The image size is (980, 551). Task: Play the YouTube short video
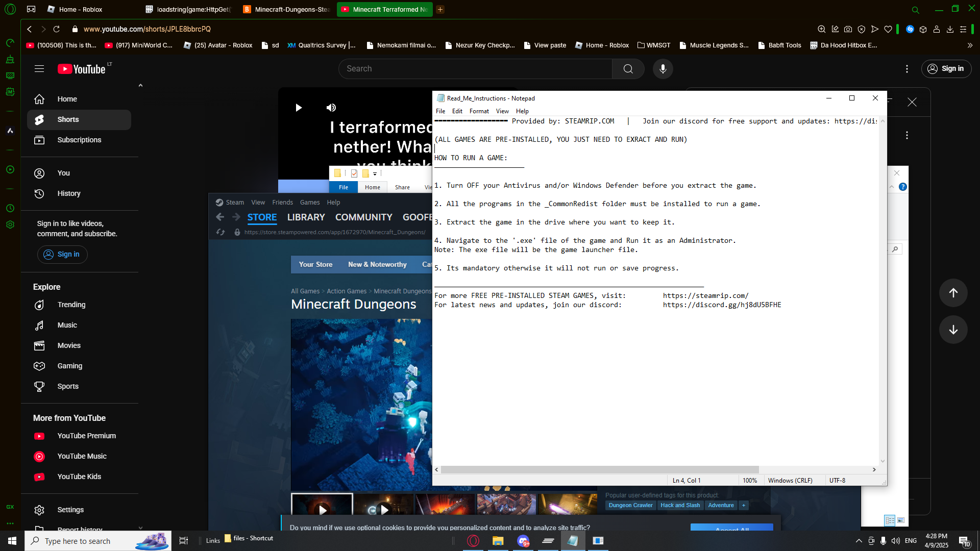click(x=299, y=108)
